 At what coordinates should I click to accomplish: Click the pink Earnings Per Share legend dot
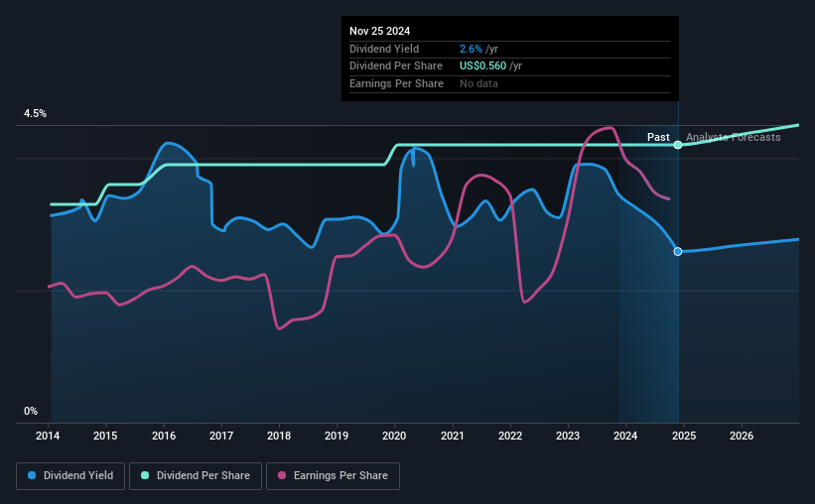(x=282, y=475)
